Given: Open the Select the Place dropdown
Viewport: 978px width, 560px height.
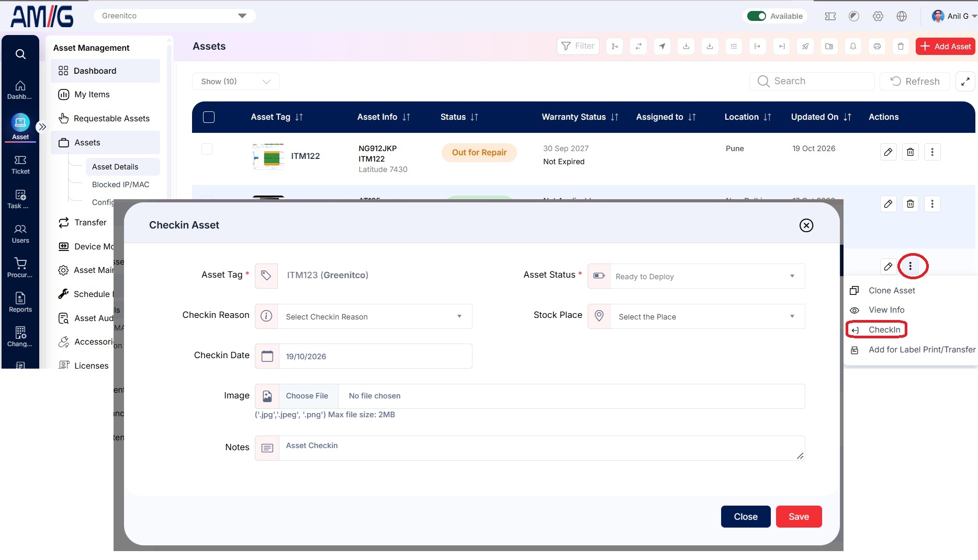Looking at the screenshot, I should coord(707,316).
